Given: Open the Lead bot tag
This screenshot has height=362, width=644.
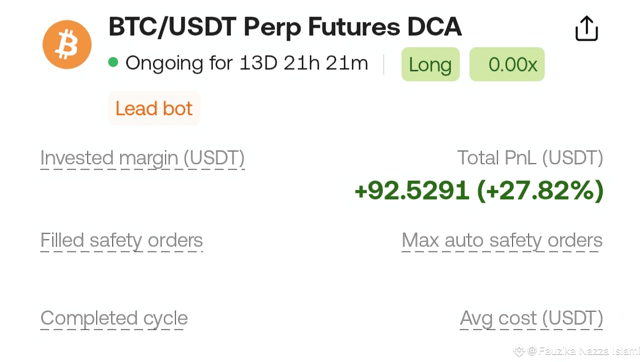Looking at the screenshot, I should point(154,108).
